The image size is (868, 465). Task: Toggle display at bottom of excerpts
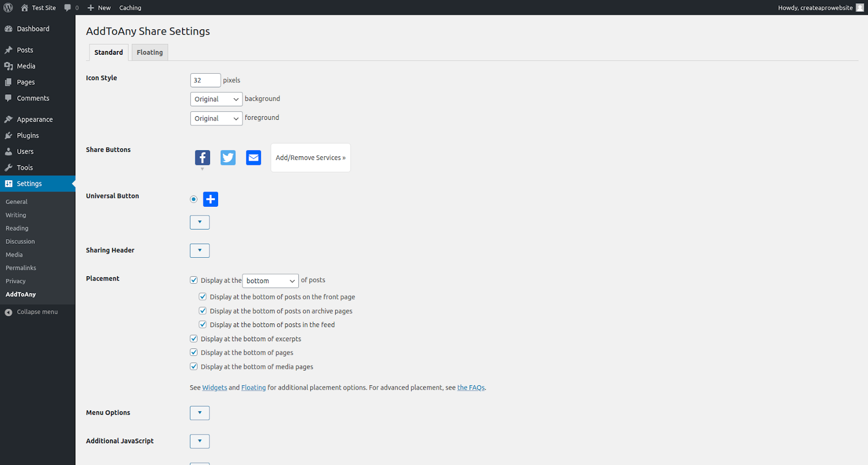tap(194, 339)
